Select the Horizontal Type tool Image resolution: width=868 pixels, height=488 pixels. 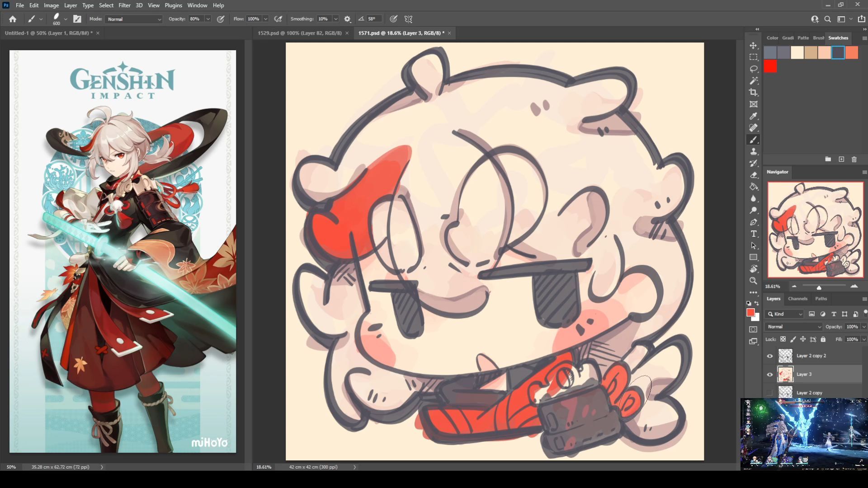[x=753, y=234]
